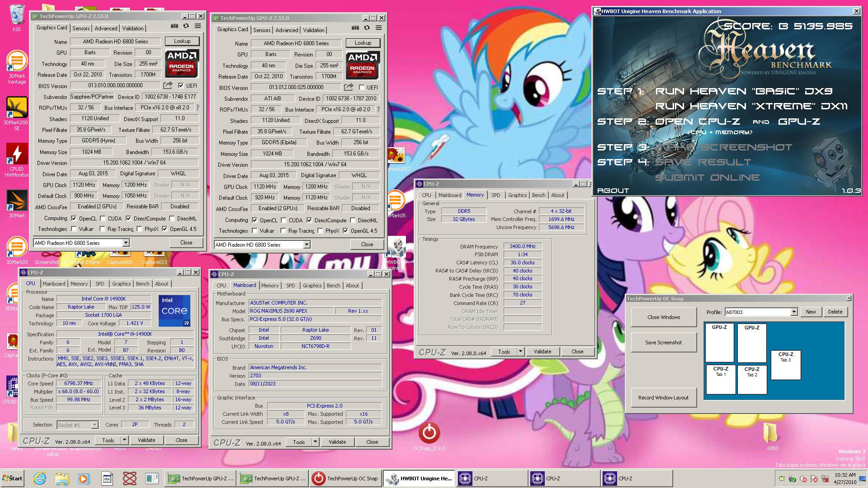Viewport: 868px width, 488px height.
Task: Launch Internet Explorer from the taskbar
Action: (x=40, y=479)
